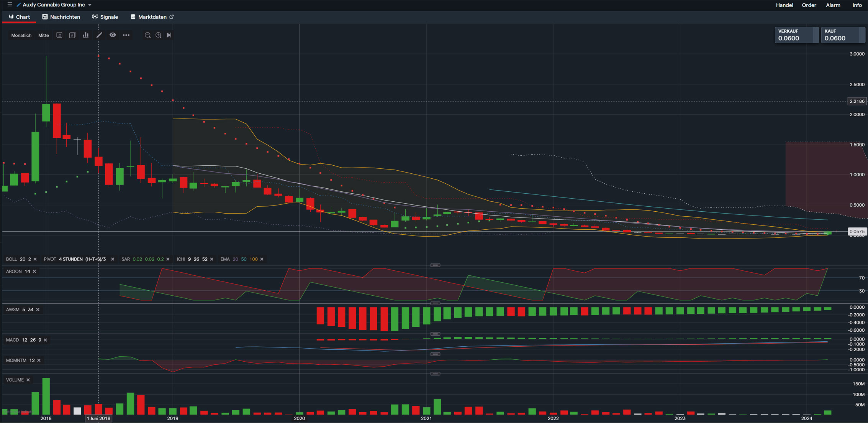The image size is (868, 423).
Task: Open the hamburger menu at top left
Action: pos(10,5)
